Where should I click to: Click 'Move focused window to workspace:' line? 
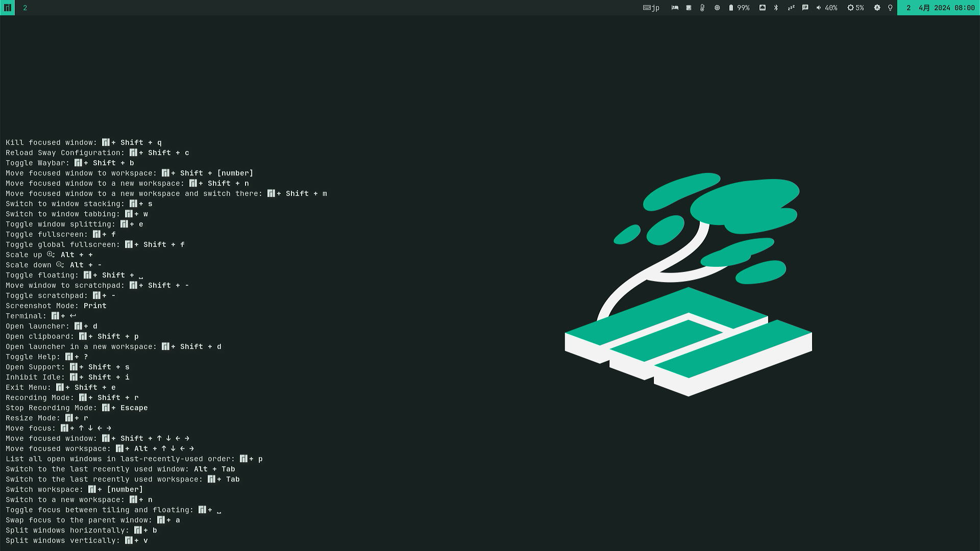[x=130, y=173]
